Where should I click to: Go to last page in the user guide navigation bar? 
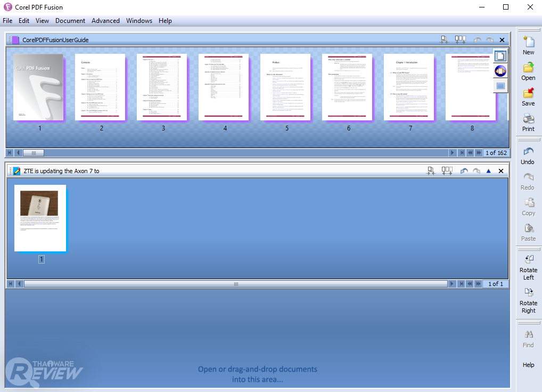462,152
